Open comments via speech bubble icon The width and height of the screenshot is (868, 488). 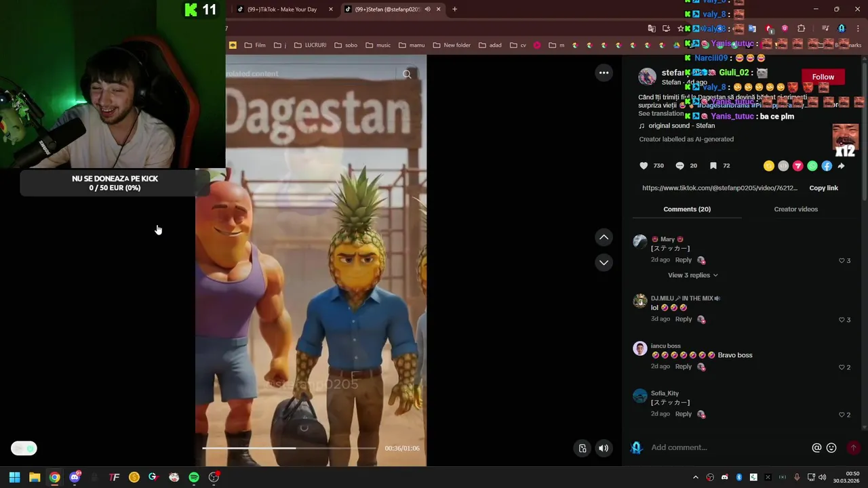click(x=679, y=165)
